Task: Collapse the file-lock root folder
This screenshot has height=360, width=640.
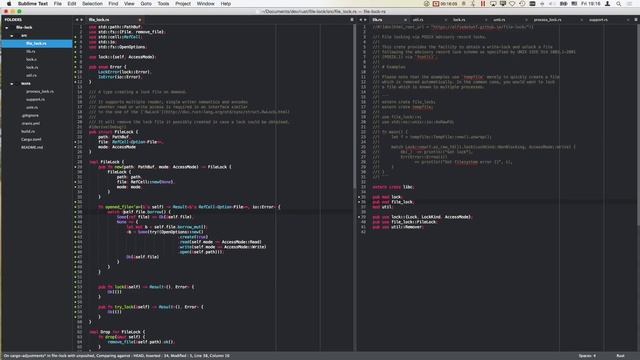Action: click(x=7, y=27)
